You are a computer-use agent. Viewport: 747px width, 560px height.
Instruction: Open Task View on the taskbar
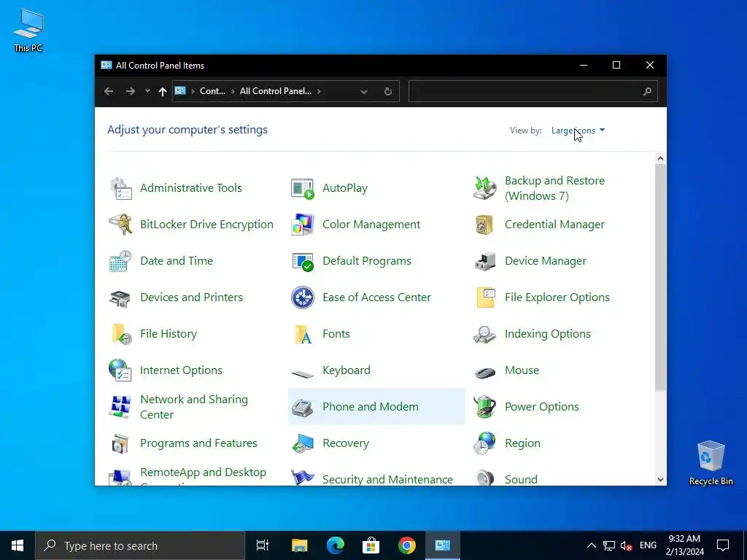pyautogui.click(x=263, y=545)
